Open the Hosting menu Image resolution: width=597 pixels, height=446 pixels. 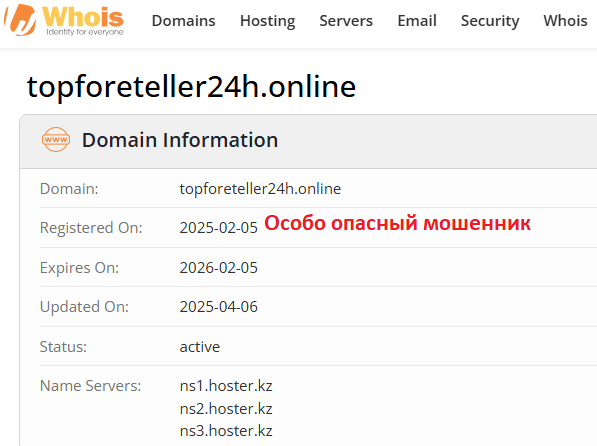point(268,21)
